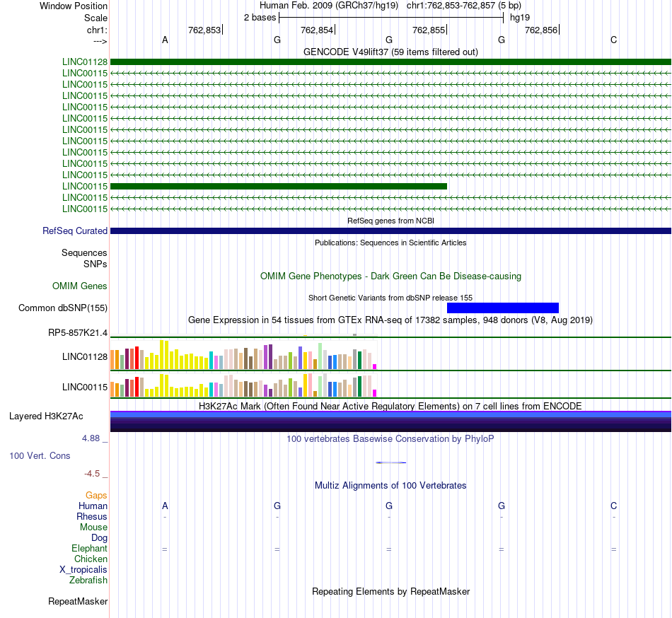Click the Elephant alignment row label
The width and height of the screenshot is (672, 618).
tap(89, 548)
